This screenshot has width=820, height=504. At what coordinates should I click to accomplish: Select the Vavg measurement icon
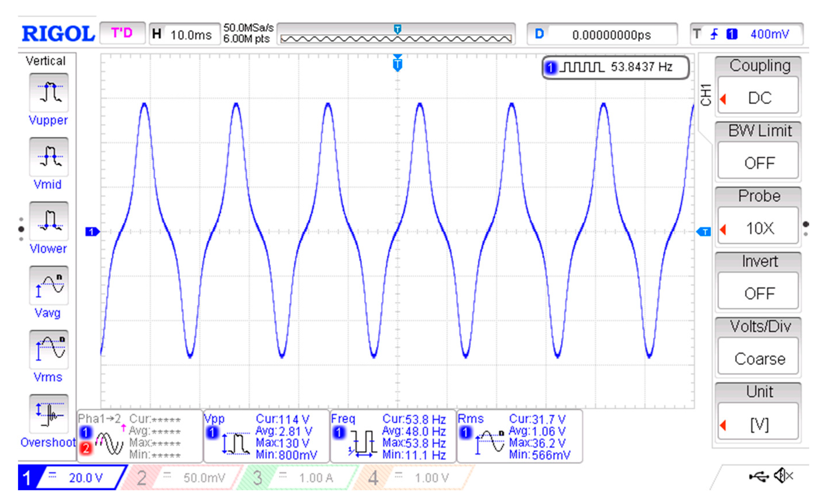(49, 286)
